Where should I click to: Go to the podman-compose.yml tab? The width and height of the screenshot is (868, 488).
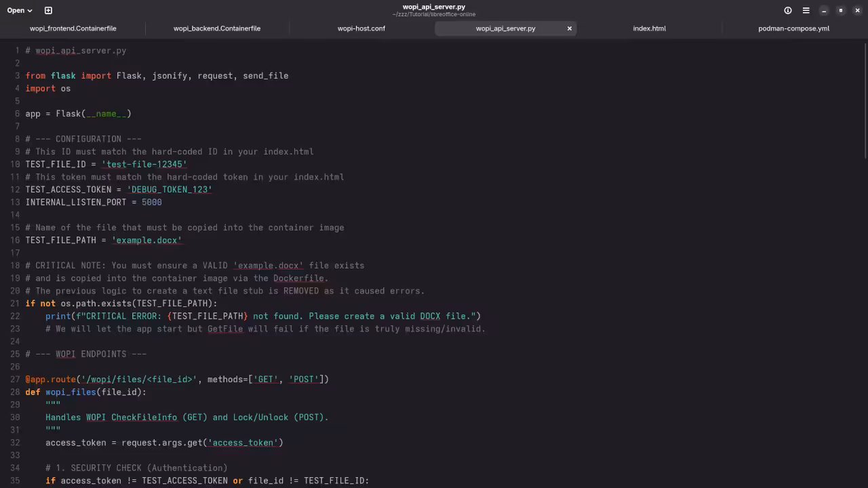point(793,28)
